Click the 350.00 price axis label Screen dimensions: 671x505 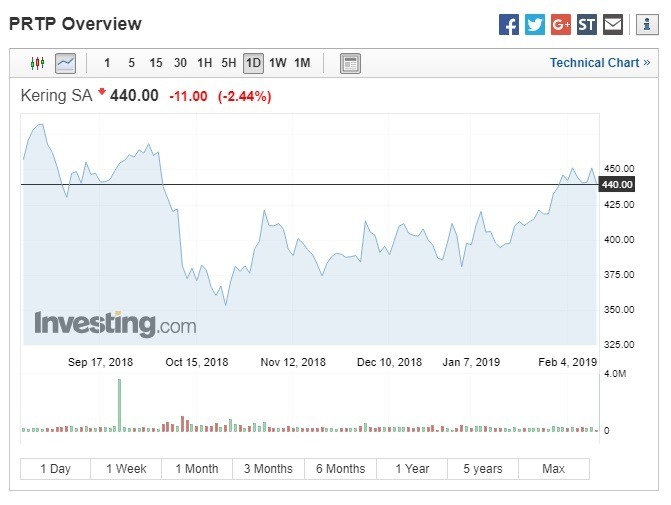[619, 309]
